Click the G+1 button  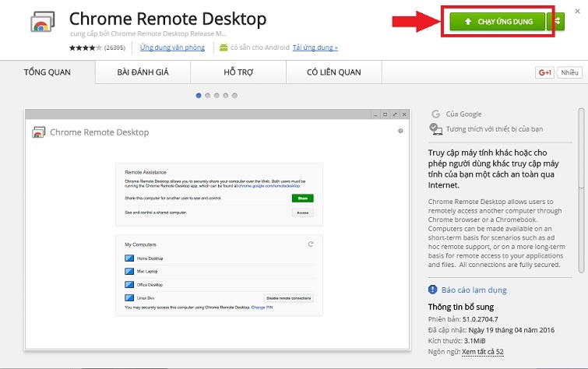tap(544, 72)
